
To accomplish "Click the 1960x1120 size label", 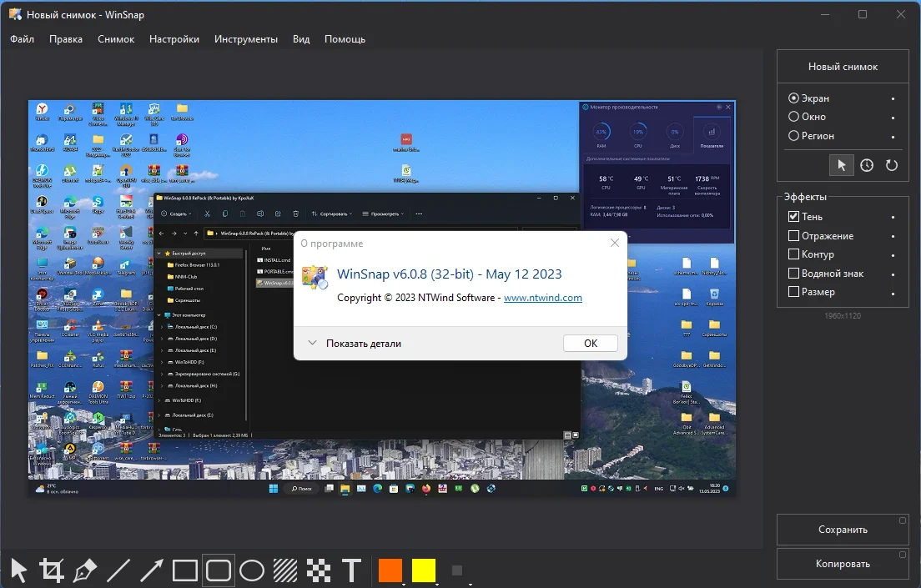I will point(843,316).
